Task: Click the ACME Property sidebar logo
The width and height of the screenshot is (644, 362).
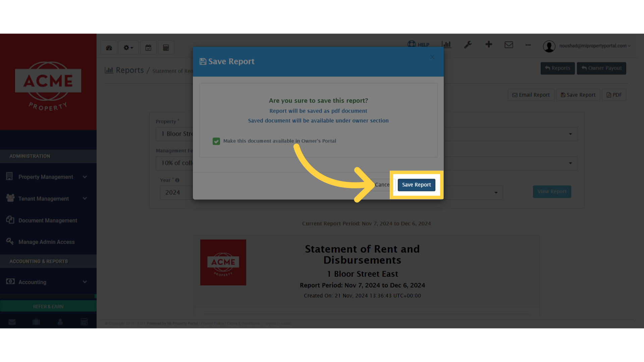Action: [x=48, y=86]
